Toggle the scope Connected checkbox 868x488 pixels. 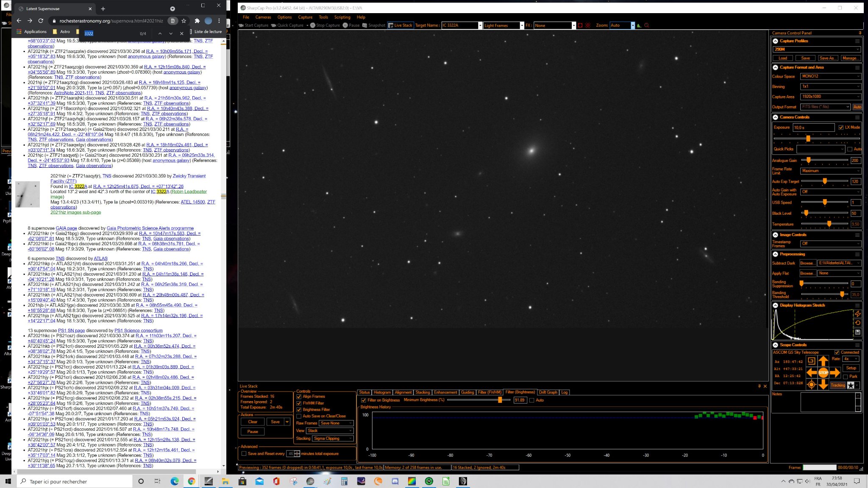(837, 352)
